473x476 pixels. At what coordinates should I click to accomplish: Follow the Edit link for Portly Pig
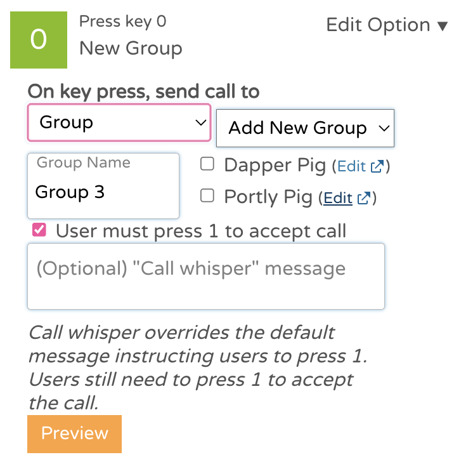338,198
